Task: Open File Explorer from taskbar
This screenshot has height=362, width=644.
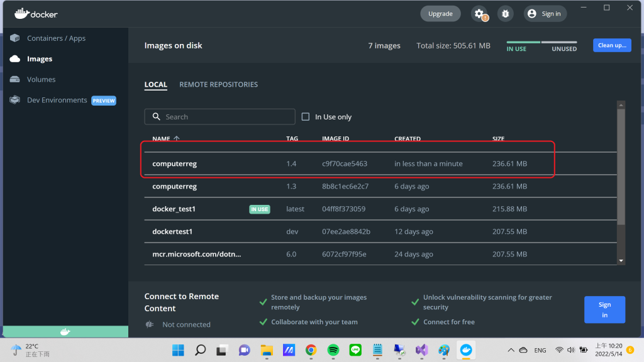Action: (267, 350)
